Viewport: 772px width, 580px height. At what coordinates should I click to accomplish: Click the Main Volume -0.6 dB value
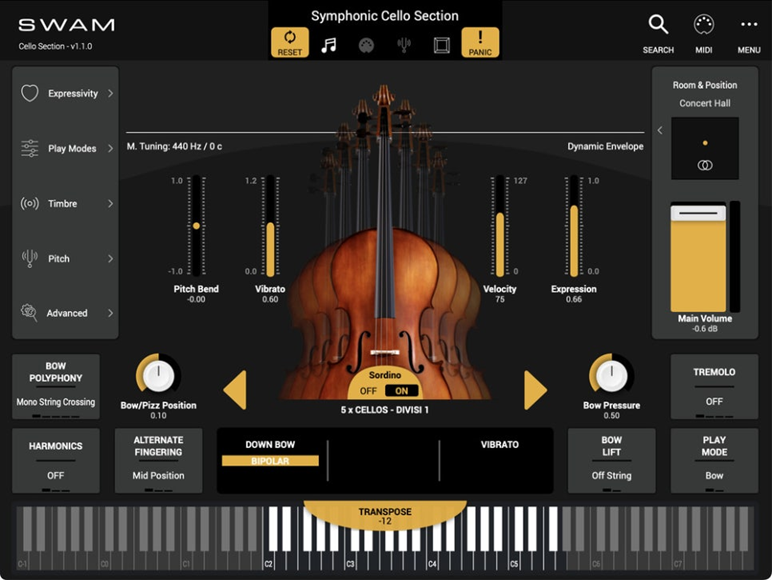[705, 328]
